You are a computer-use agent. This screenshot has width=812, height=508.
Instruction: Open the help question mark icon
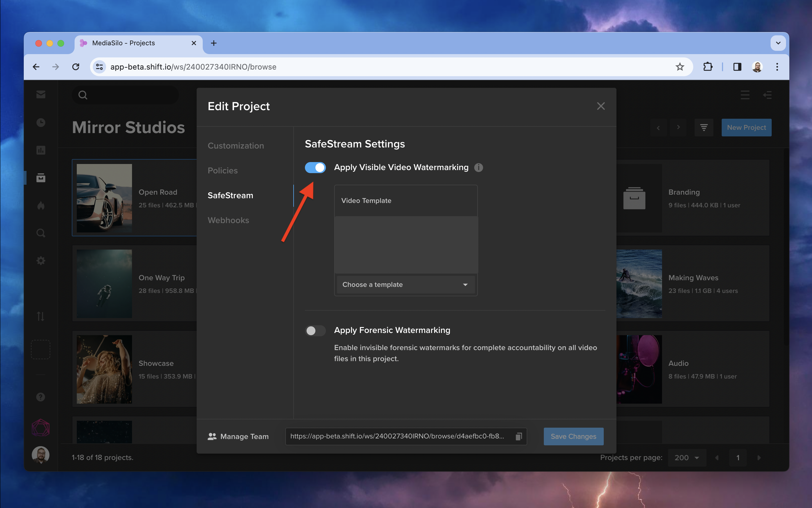click(x=41, y=397)
